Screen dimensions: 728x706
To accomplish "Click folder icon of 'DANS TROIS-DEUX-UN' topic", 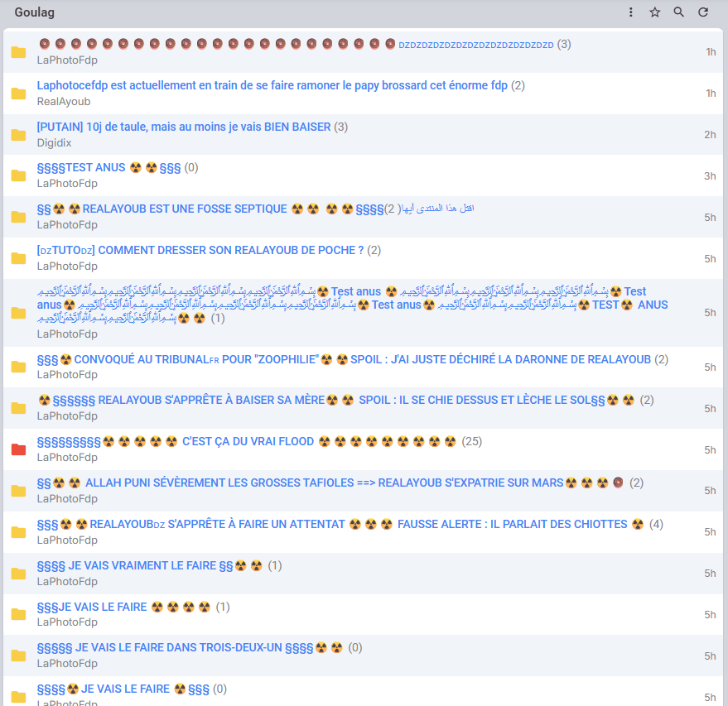I will 18,656.
